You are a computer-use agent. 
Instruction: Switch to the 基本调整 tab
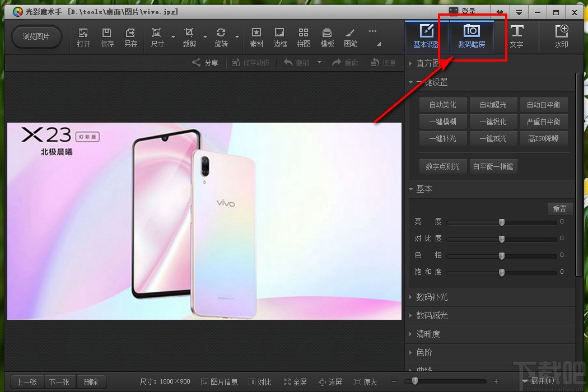(427, 36)
